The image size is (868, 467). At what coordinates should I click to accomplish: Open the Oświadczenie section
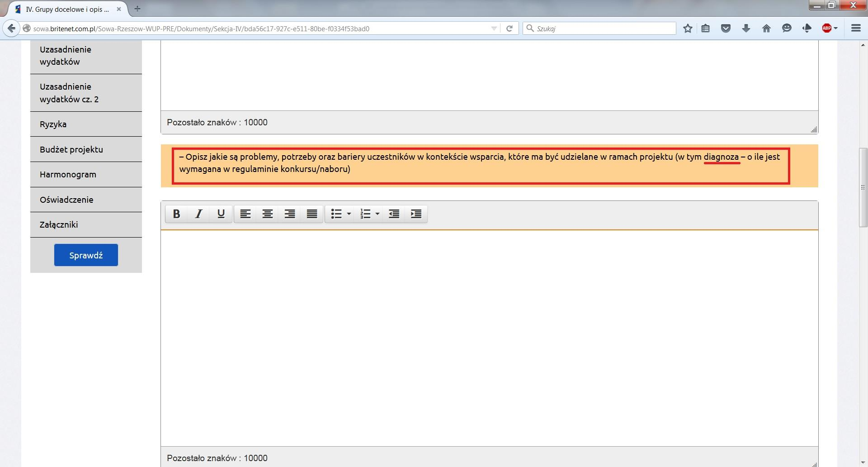coord(86,200)
